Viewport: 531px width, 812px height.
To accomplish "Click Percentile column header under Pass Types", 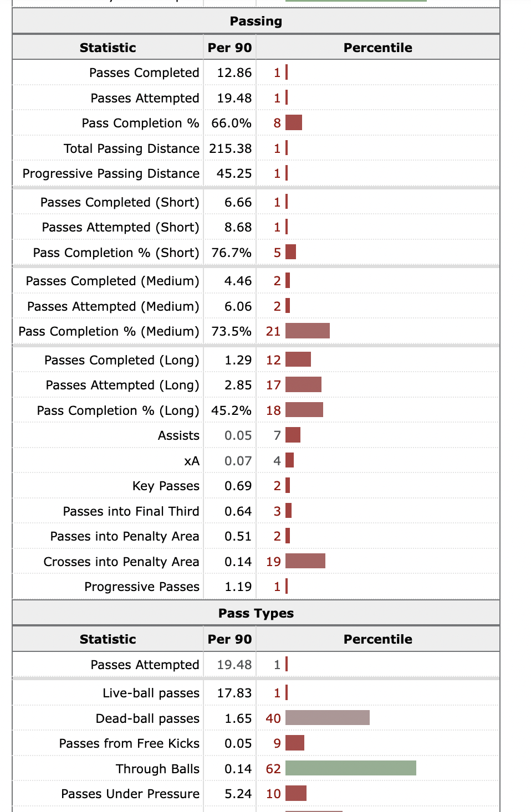I will [x=377, y=639].
